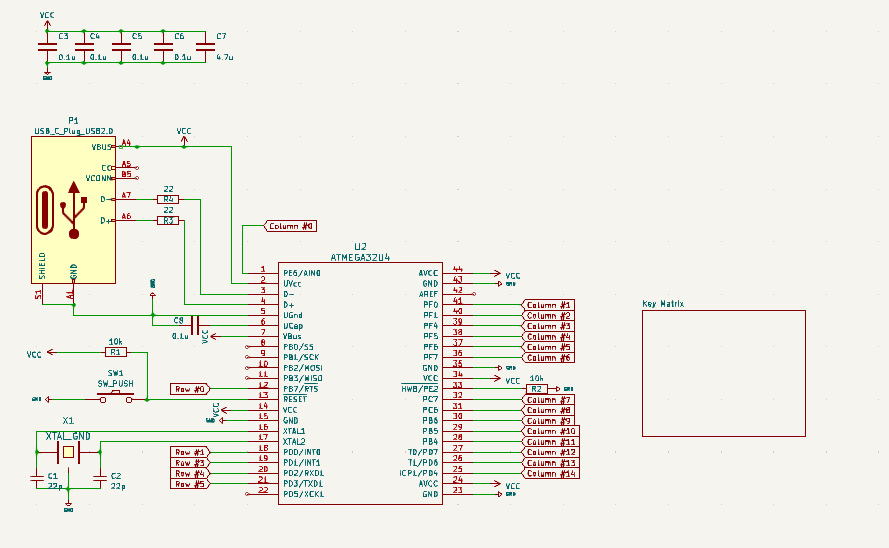Click the Column #4 label
The image size is (889, 548).
[x=548, y=337]
